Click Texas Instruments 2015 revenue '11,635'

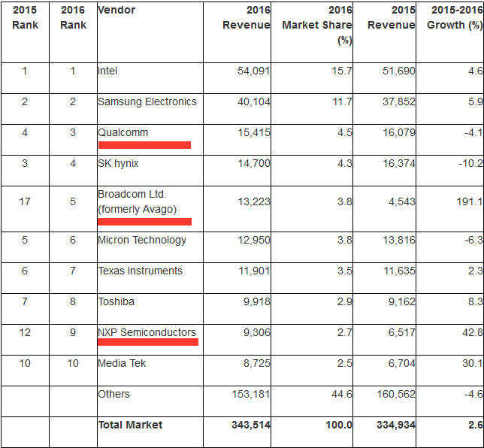399,271
